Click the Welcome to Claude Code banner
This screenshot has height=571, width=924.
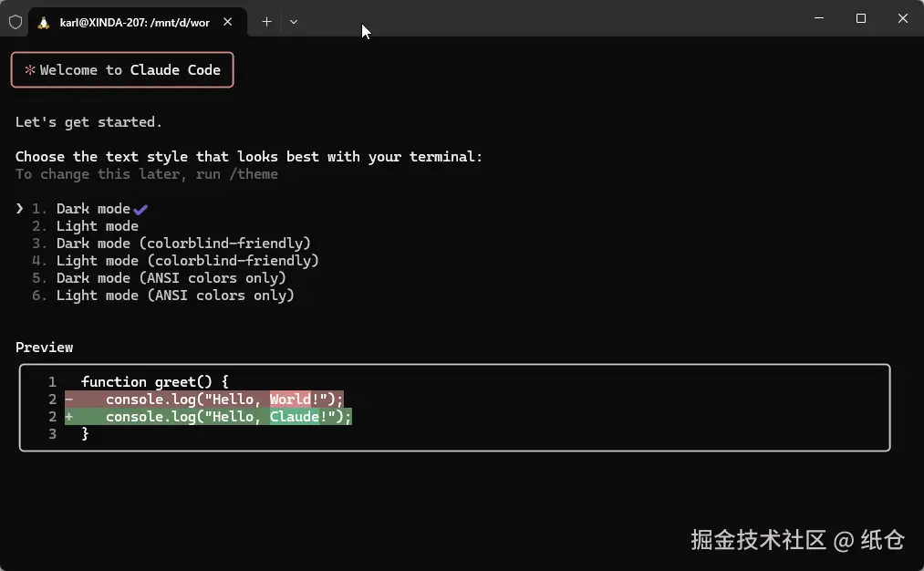pos(122,70)
